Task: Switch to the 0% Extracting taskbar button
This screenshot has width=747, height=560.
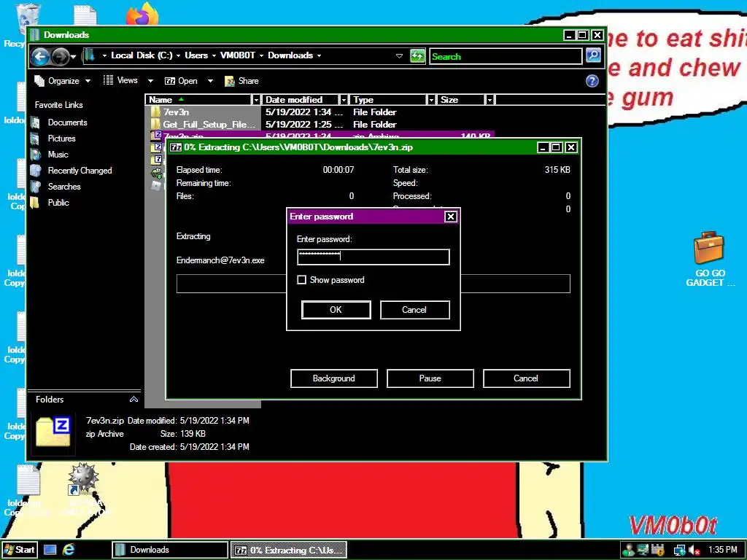Action: point(289,550)
